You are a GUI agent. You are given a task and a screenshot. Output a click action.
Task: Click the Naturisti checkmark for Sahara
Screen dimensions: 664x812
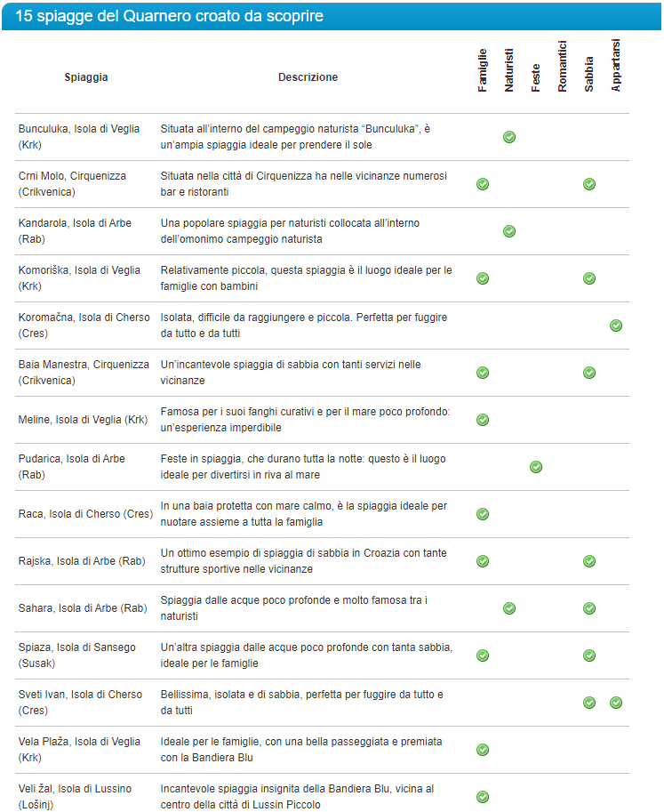pos(509,608)
